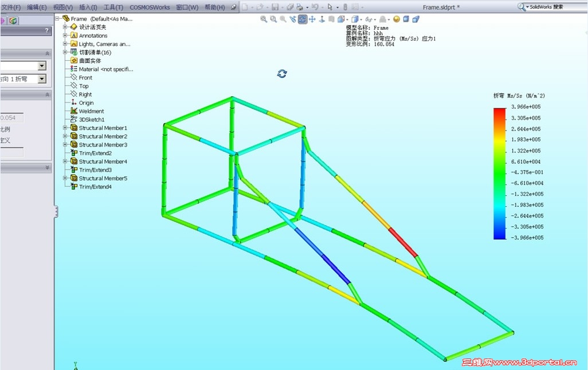
Task: Select the Right plane in tree
Action: pos(81,95)
